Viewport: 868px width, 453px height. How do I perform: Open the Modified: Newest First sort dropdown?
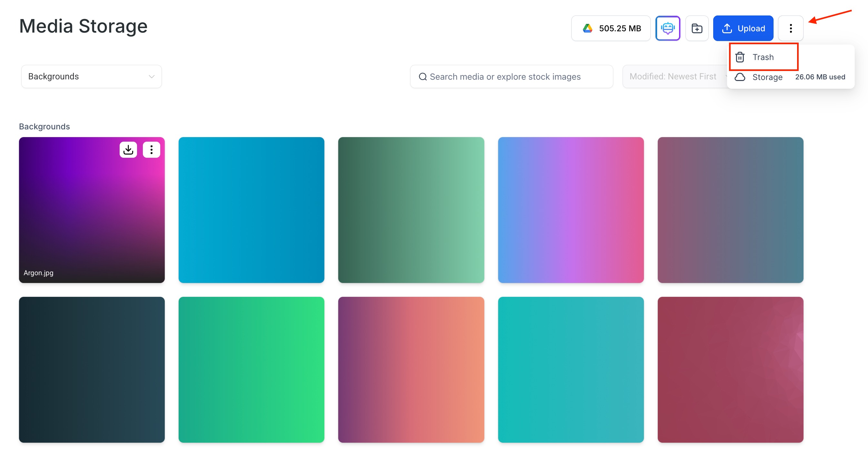(673, 76)
